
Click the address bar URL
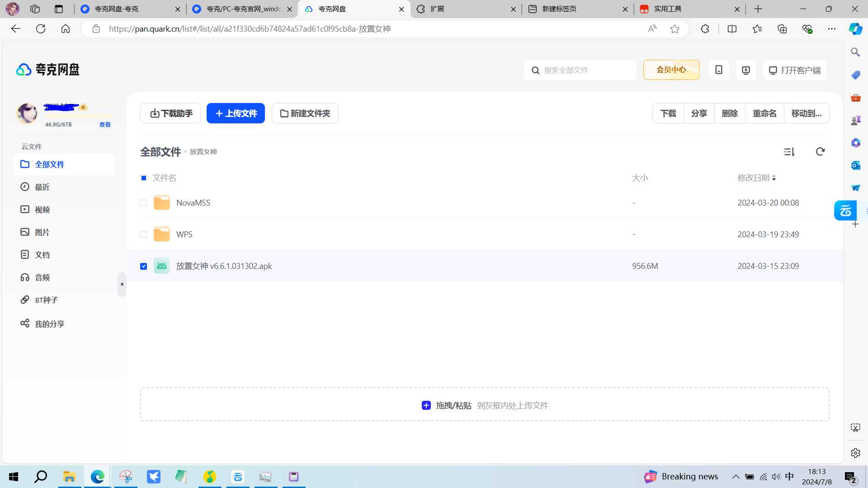pos(250,29)
